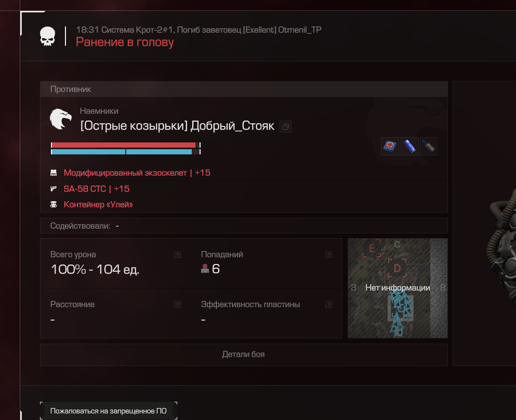
Task: Click the backpack icon beside Контейнер «Улей»
Action: 54,204
